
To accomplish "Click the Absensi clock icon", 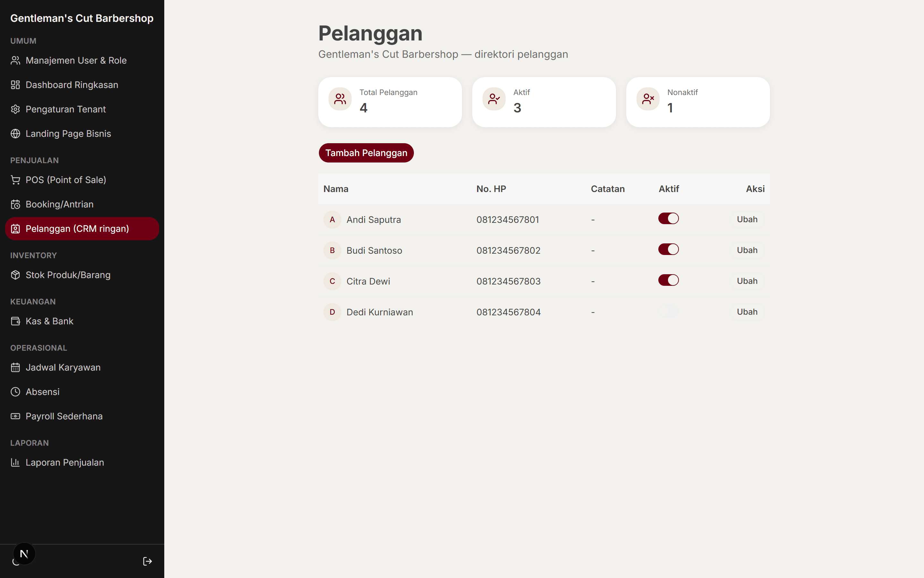I will 15,392.
